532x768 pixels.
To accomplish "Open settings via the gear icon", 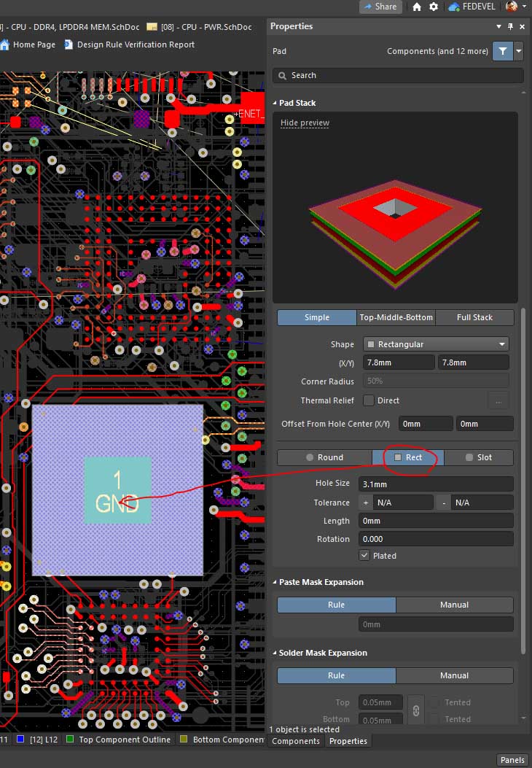I will (x=434, y=7).
